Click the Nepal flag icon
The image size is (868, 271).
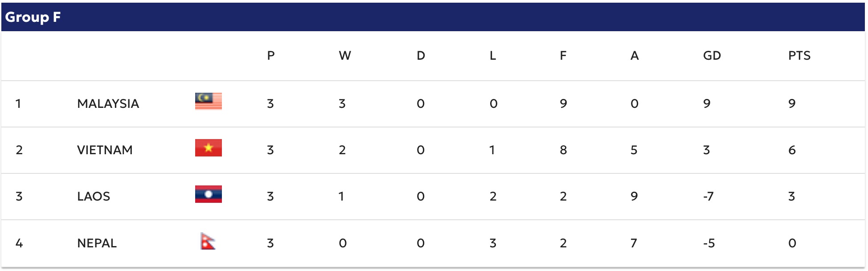[x=208, y=241]
